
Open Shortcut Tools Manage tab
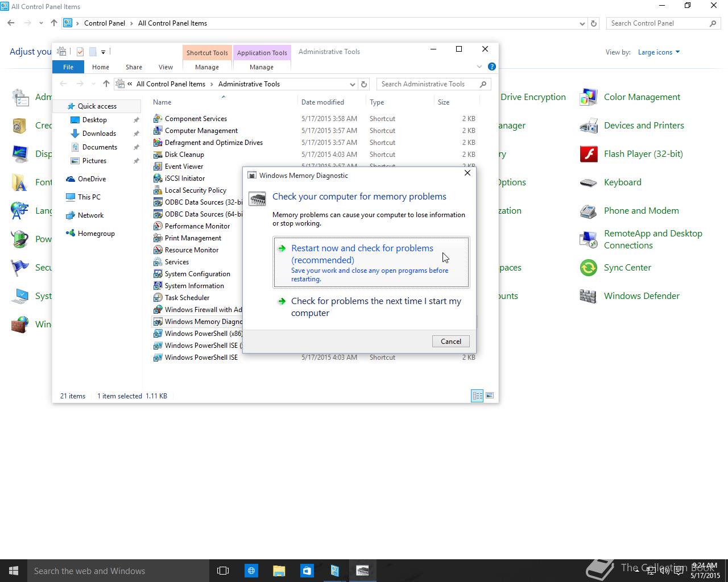tap(207, 67)
